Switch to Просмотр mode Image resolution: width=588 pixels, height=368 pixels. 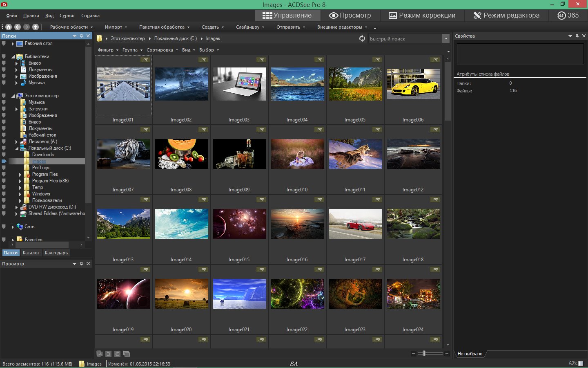coord(350,16)
